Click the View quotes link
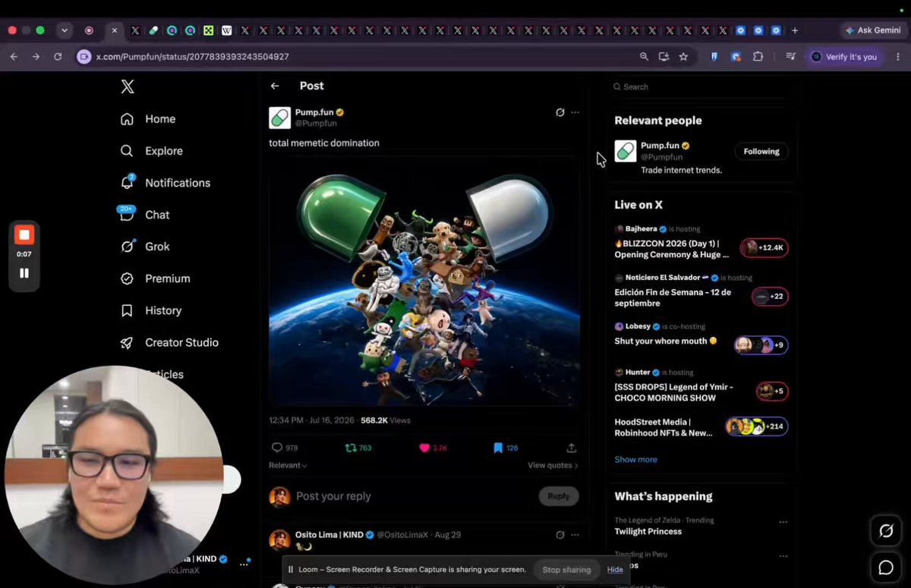Image resolution: width=911 pixels, height=588 pixels. 553,465
